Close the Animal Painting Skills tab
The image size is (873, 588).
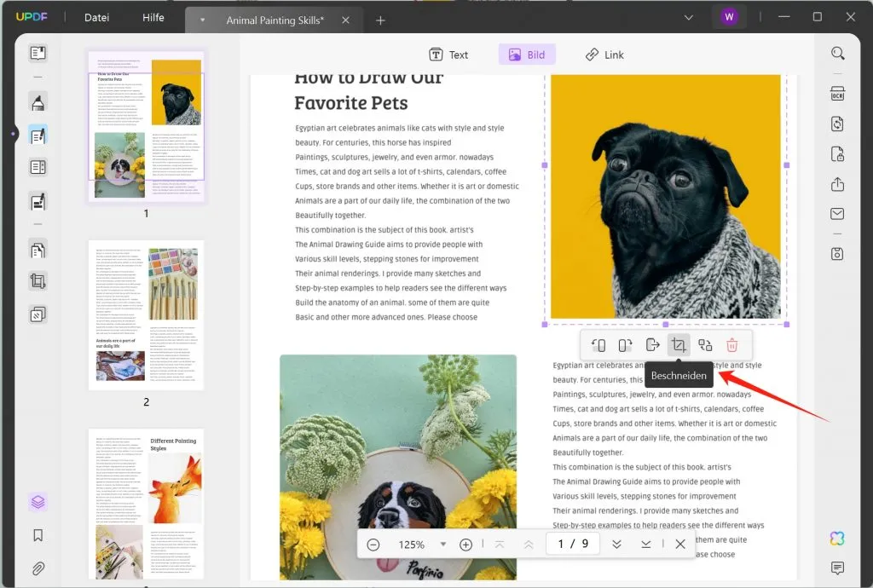click(x=346, y=20)
